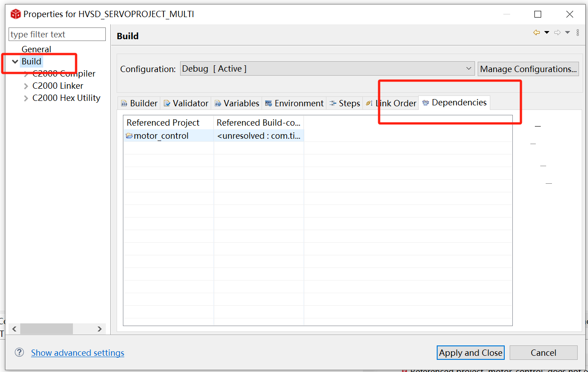Select Build in the properties tree

[32, 62]
